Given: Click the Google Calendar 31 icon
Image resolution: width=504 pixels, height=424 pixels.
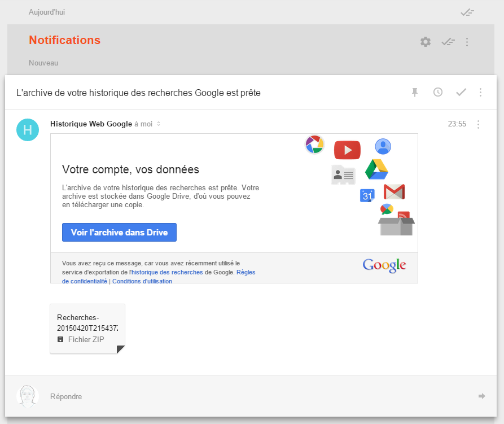Looking at the screenshot, I should (367, 195).
